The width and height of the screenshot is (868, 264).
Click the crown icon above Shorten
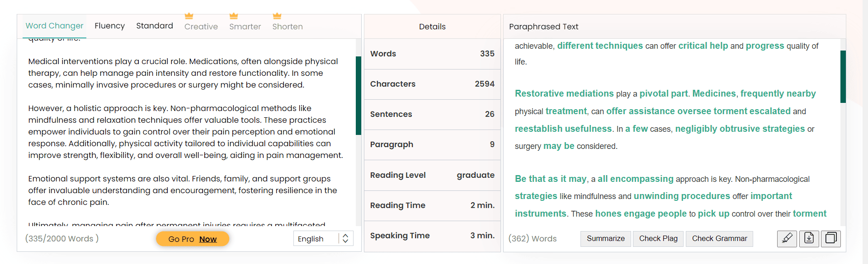[277, 16]
